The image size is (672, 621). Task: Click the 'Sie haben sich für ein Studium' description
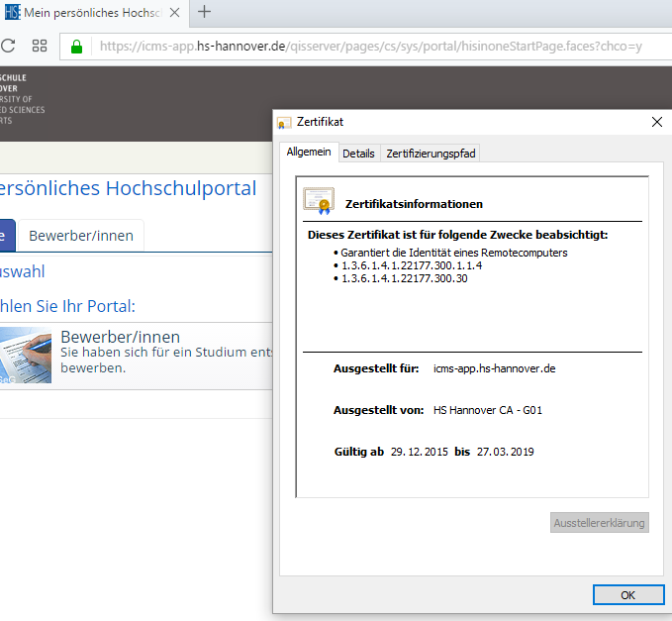click(166, 360)
